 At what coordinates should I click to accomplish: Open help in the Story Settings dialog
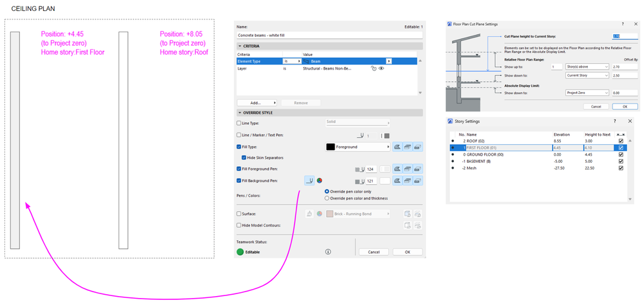pos(615,122)
